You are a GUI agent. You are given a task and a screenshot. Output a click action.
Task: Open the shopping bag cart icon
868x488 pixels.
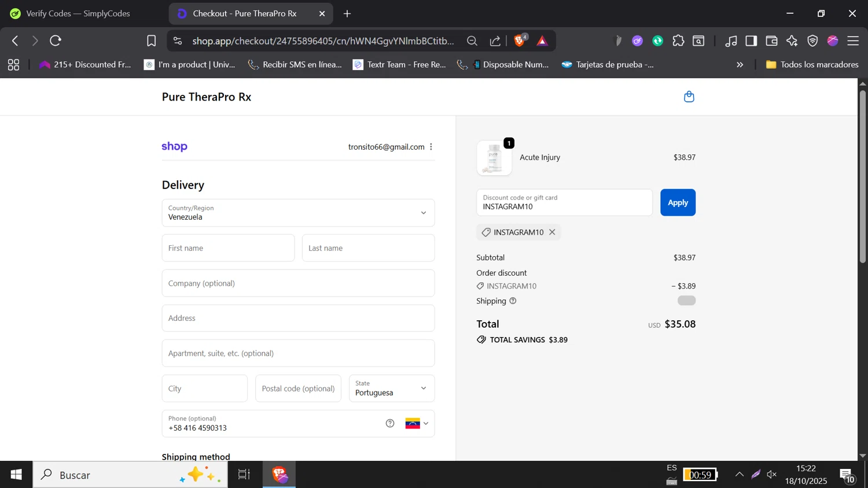[689, 97]
